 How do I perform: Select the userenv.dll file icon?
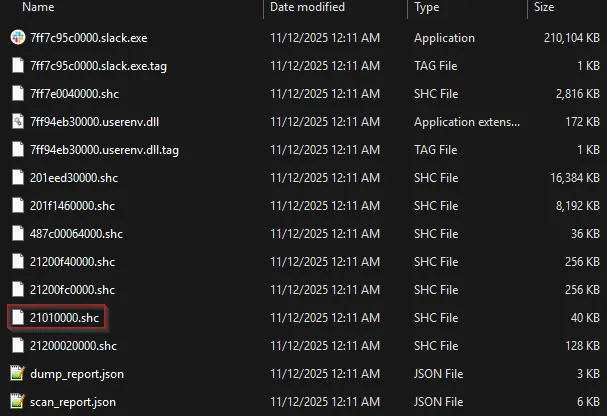17,121
